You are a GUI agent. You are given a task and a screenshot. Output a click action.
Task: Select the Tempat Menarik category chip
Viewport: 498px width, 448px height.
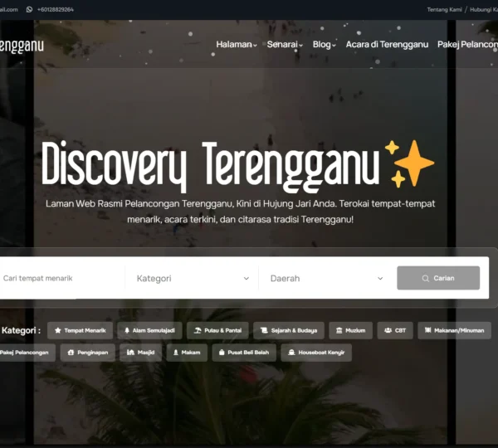(x=80, y=330)
